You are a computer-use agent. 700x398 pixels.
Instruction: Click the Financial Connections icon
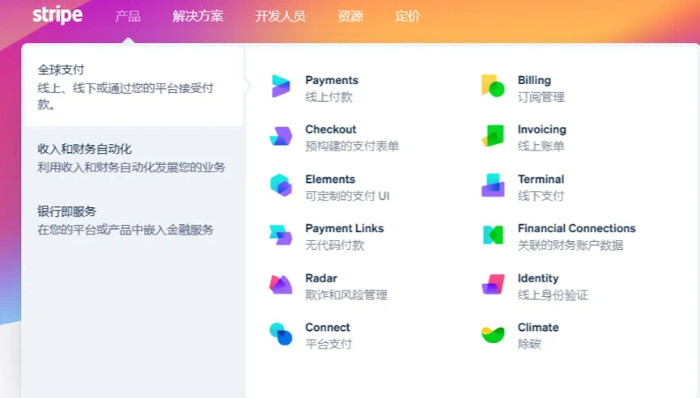493,235
